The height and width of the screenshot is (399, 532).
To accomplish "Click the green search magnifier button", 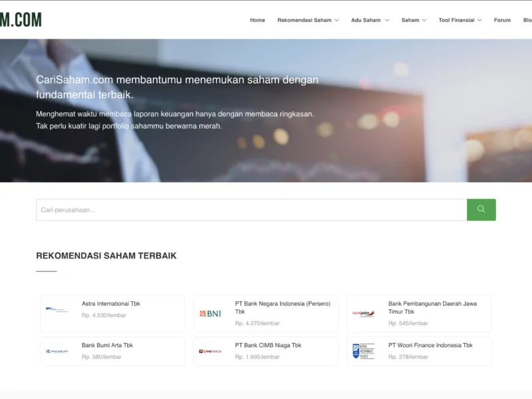I will tap(481, 209).
